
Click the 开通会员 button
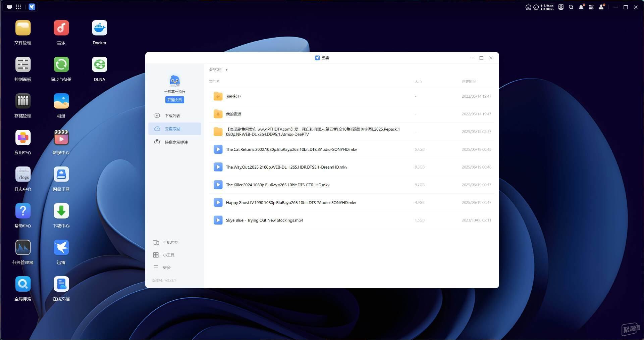click(174, 100)
